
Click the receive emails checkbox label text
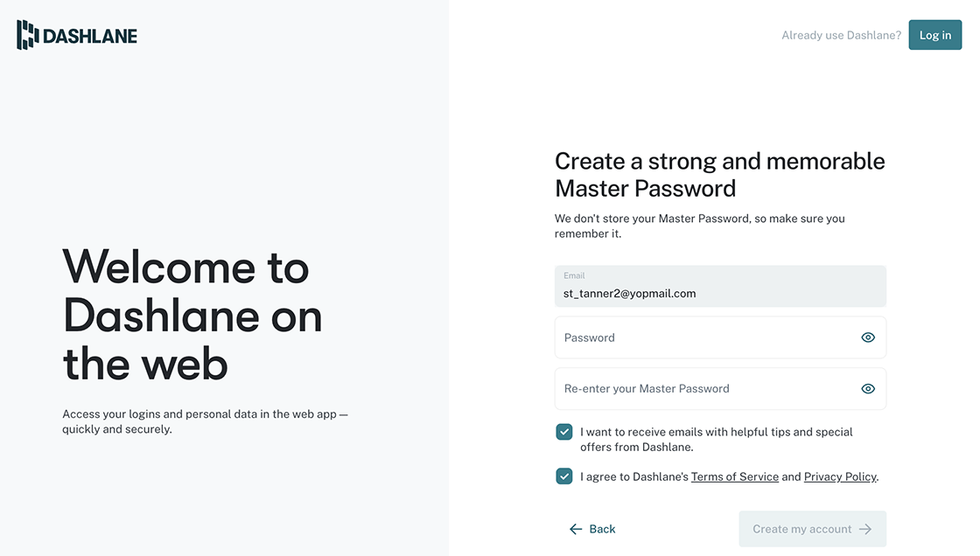click(x=717, y=439)
